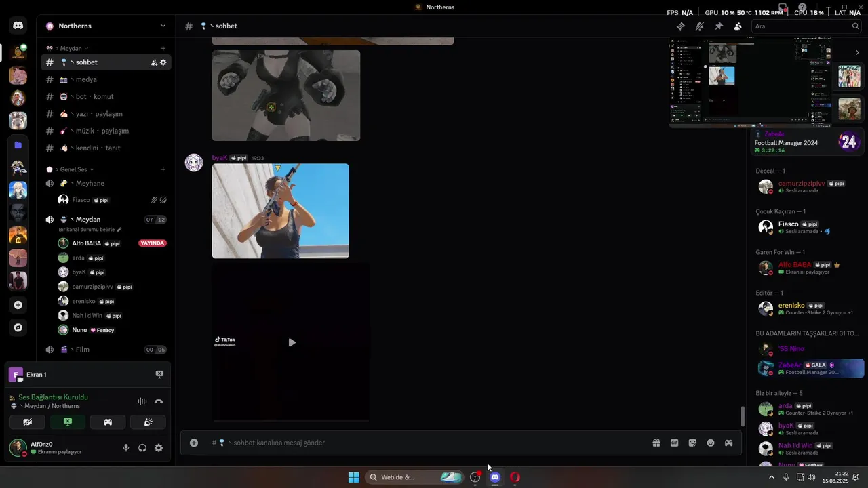Image resolution: width=868 pixels, height=488 pixels.
Task: Toggle screen share button
Action: point(67,422)
